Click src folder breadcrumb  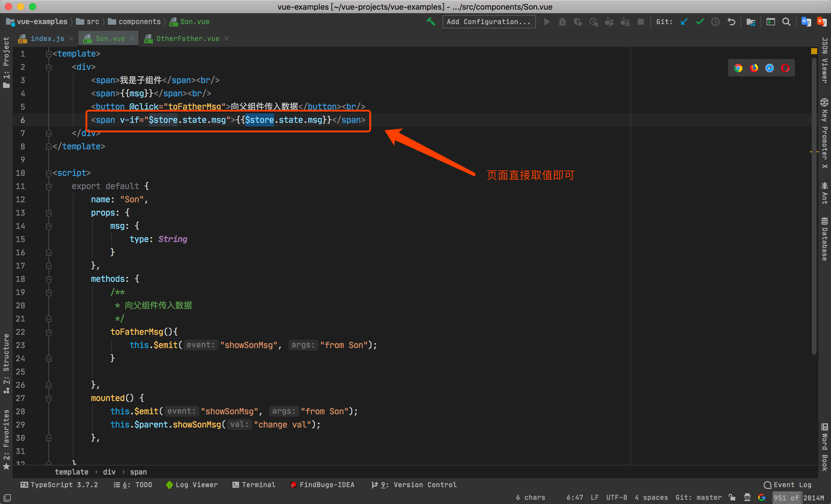pyautogui.click(x=88, y=22)
